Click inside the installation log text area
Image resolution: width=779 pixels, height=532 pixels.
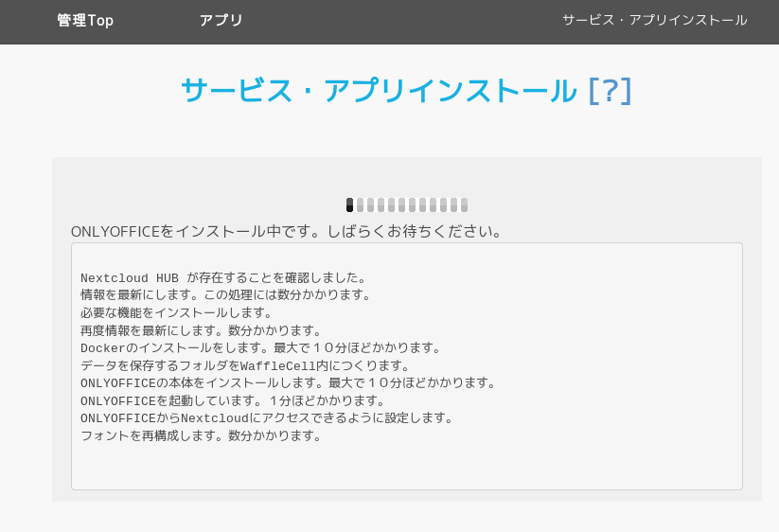(407, 366)
